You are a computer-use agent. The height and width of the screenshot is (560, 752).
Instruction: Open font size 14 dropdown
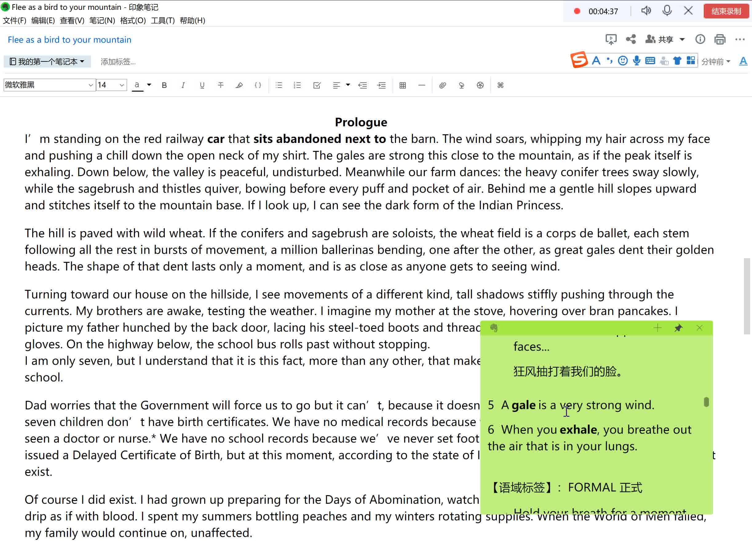pyautogui.click(x=112, y=85)
